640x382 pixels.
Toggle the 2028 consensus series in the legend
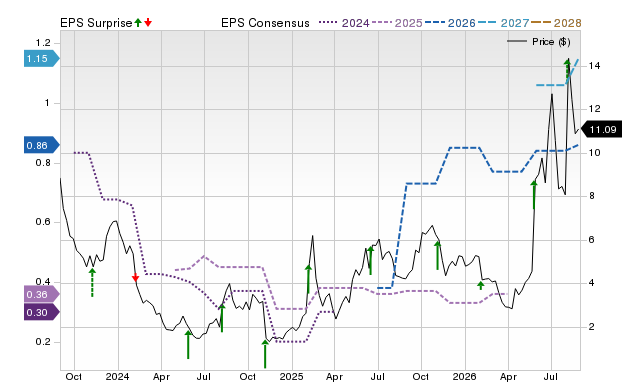(556, 23)
